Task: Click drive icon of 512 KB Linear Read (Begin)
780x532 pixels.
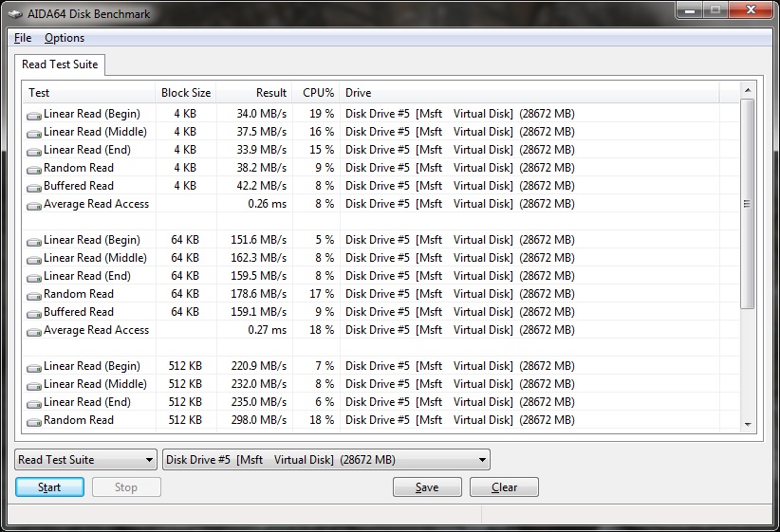Action: click(34, 368)
